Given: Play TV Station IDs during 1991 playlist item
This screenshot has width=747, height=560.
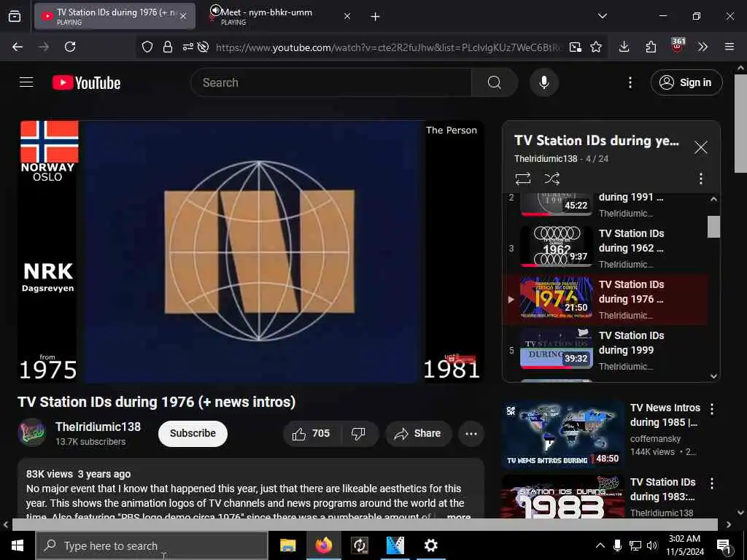Looking at the screenshot, I should coord(605,205).
